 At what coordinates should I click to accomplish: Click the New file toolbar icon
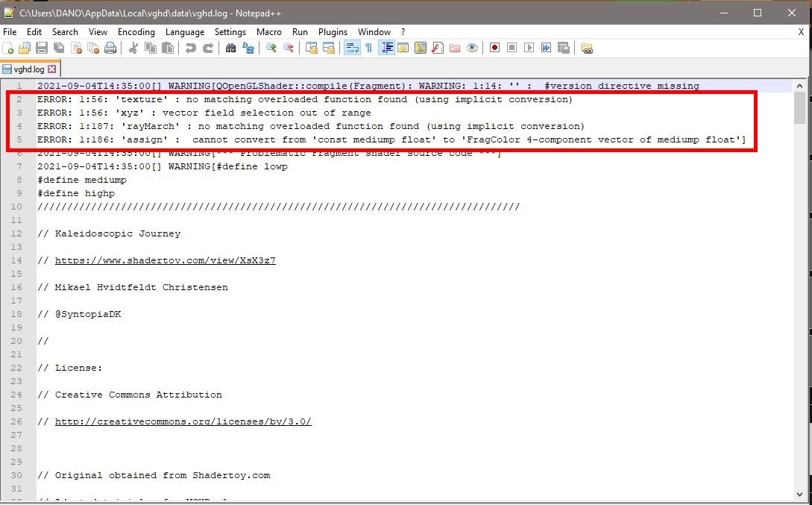point(8,48)
